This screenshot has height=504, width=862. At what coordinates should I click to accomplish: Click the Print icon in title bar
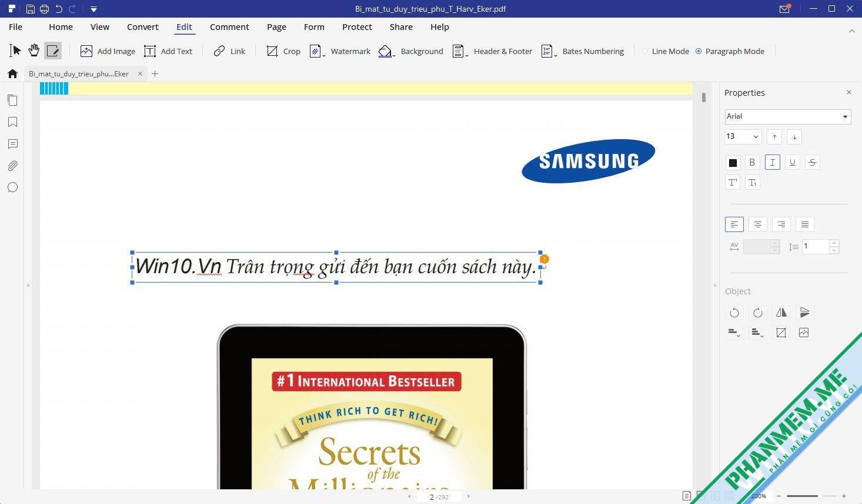45,9
